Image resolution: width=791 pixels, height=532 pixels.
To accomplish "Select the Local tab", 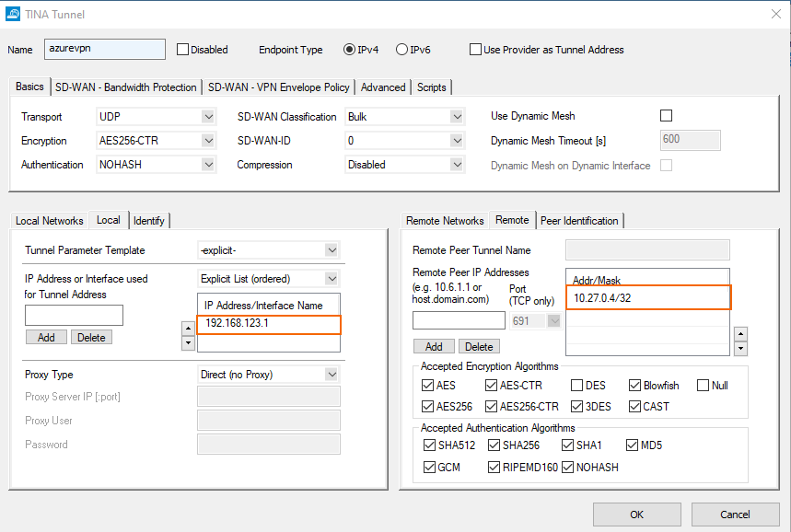I will coord(109,220).
